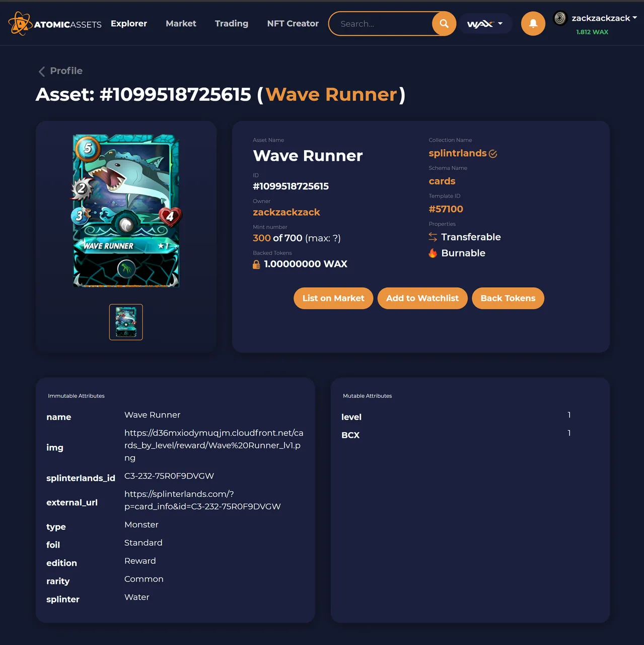The image size is (644, 645).
Task: Click the AtomicAssets logo
Action: click(x=55, y=24)
